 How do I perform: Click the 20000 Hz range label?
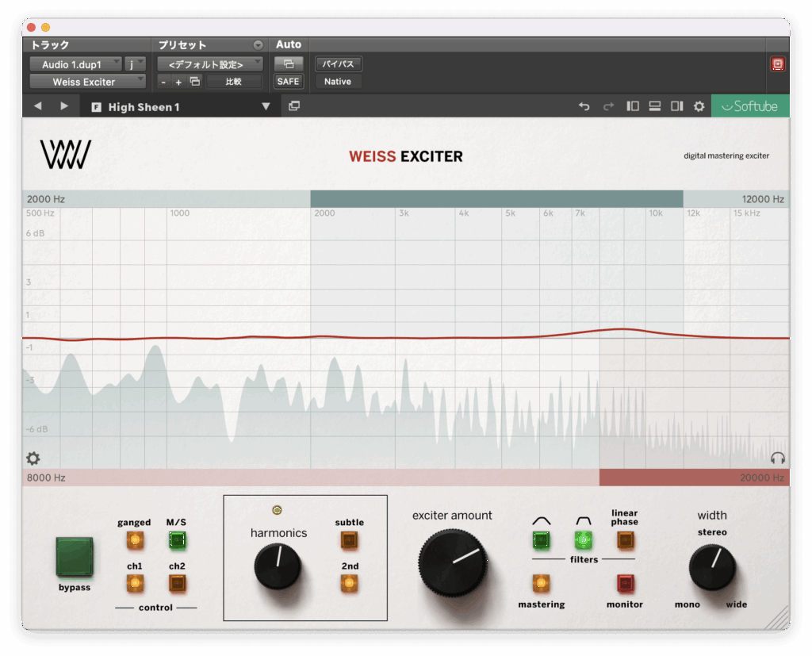[762, 478]
